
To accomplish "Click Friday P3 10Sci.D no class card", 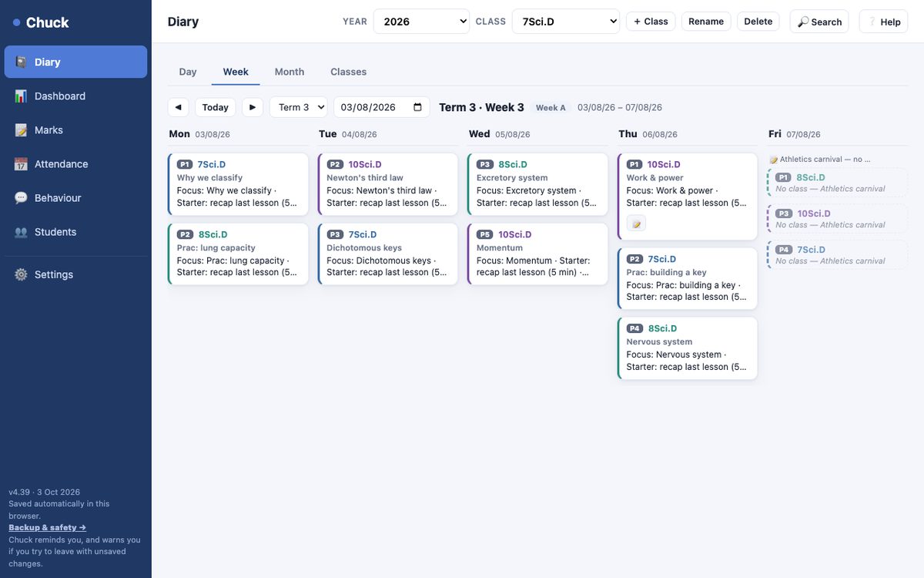I will 838,219.
